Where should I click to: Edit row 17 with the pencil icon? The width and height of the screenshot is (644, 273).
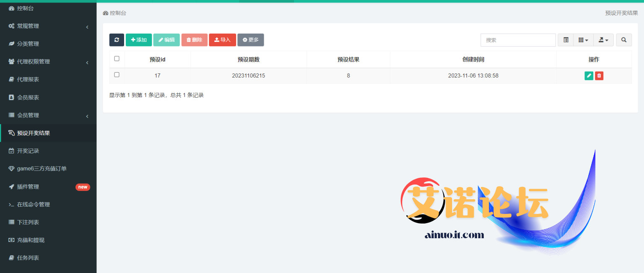[589, 75]
